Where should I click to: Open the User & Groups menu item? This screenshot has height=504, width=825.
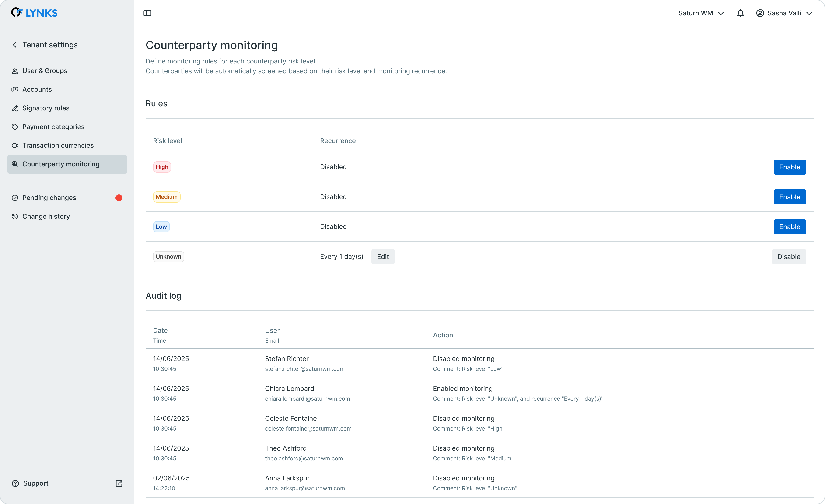point(45,71)
